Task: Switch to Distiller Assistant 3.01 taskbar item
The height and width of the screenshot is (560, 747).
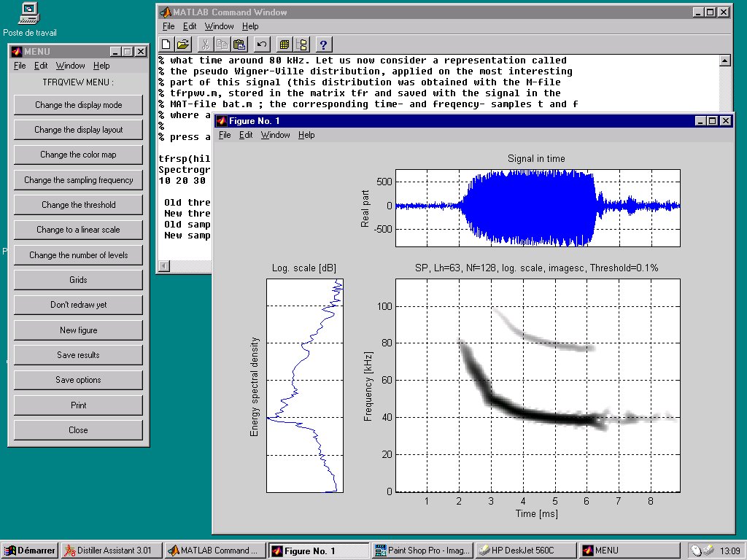Action: point(112,551)
